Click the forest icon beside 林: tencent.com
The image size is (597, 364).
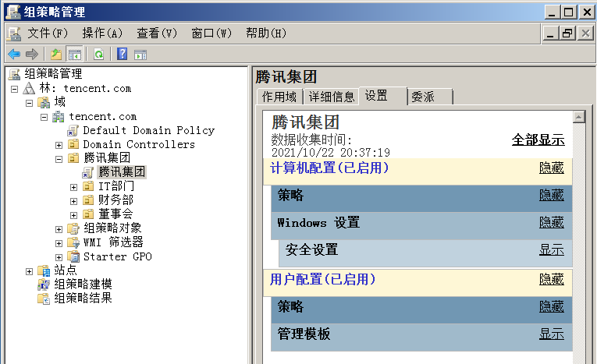pyautogui.click(x=30, y=89)
